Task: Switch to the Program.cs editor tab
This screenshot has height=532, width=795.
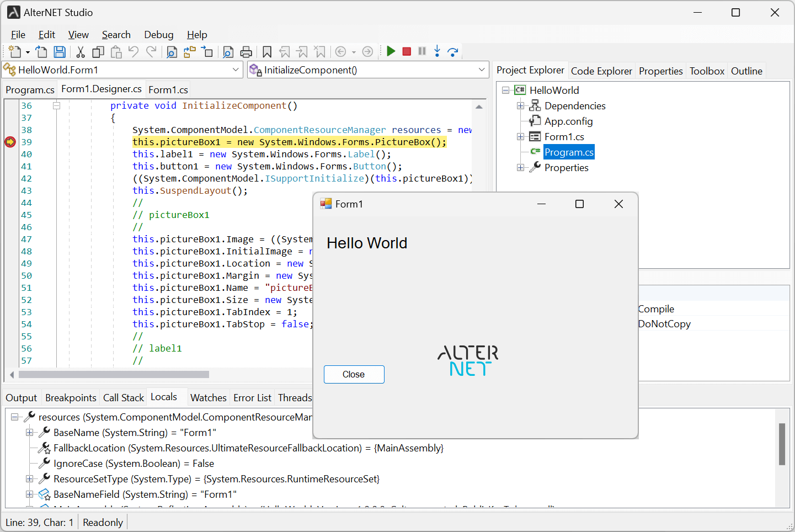Action: click(30, 89)
